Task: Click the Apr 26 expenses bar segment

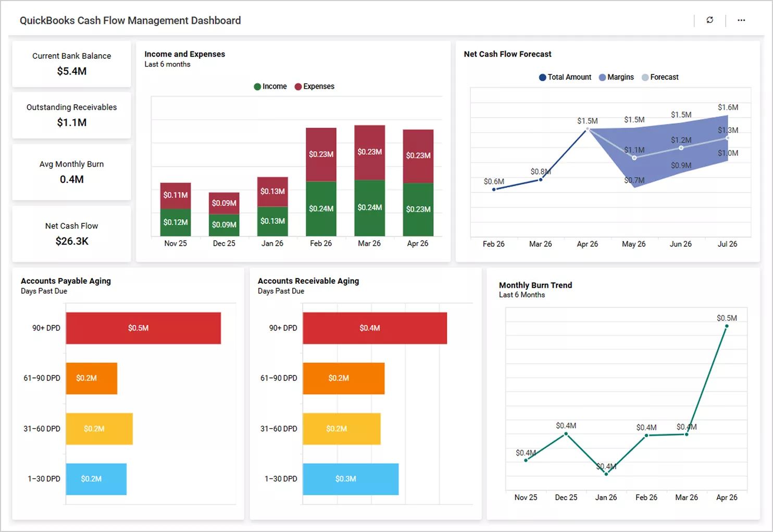Action: pos(418,156)
